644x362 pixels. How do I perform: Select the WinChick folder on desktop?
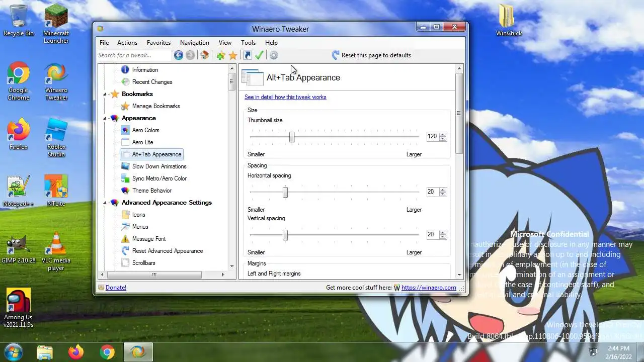(509, 21)
